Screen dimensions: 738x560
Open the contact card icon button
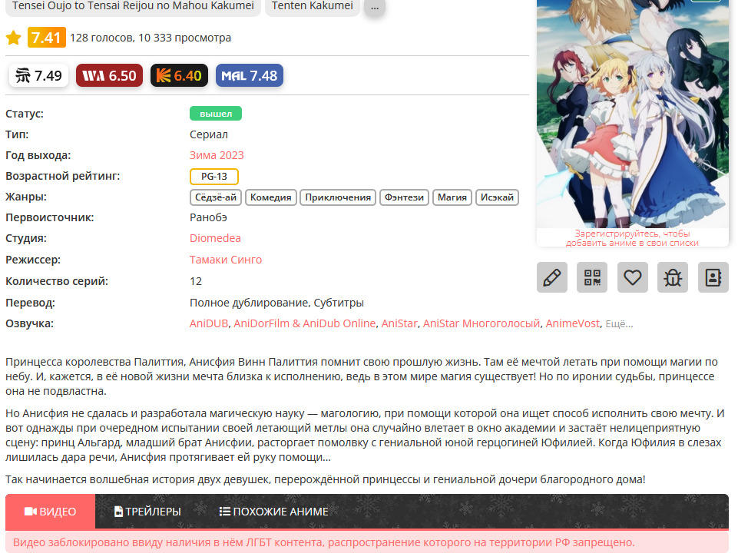coord(713,277)
